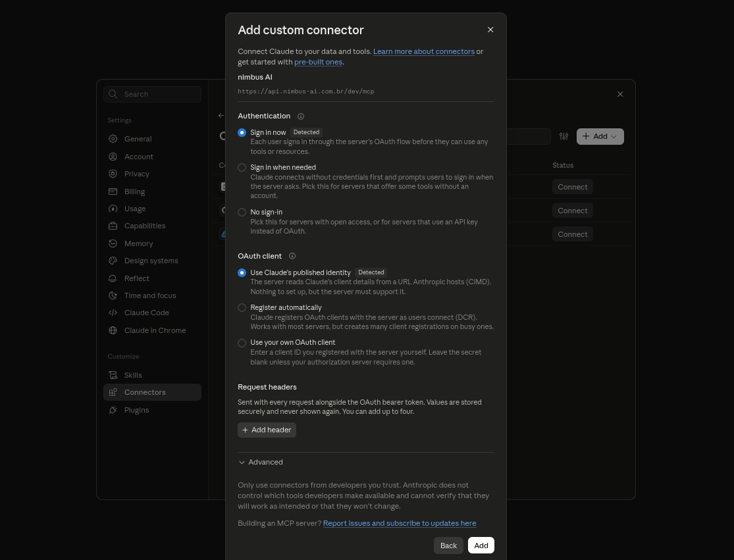
Task: Click the back arrow in Connectors page
Action: [221, 116]
